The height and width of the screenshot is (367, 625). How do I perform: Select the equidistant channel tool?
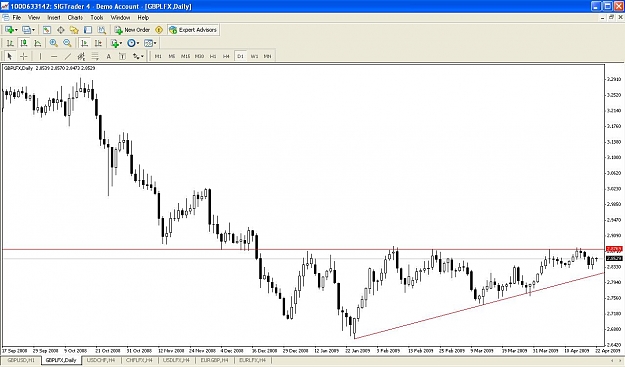(81, 56)
